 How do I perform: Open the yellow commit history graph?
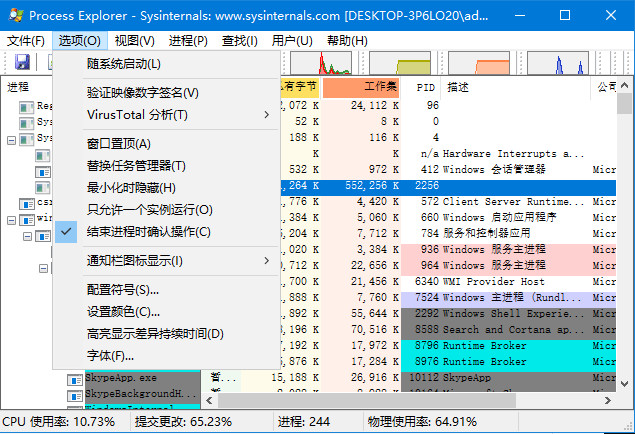[x=400, y=63]
